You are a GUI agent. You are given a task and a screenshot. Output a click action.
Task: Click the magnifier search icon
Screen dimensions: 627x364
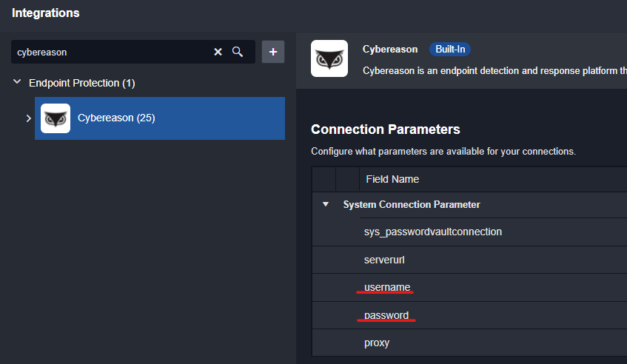(238, 52)
